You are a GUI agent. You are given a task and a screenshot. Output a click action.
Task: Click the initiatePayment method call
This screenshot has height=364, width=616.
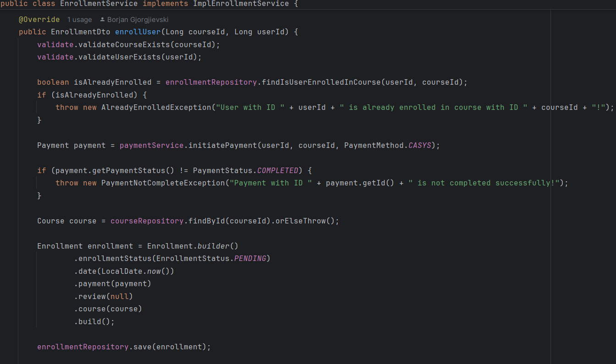coord(222,146)
